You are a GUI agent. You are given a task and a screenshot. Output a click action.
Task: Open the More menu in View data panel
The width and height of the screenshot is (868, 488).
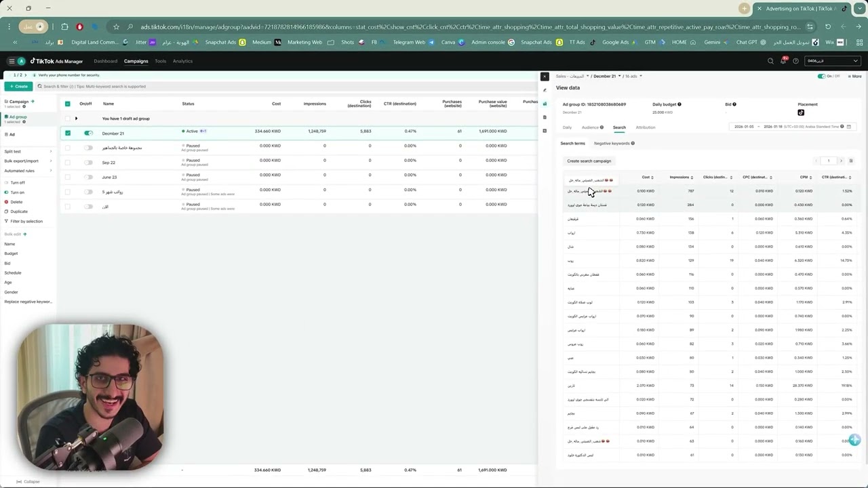[x=854, y=76]
